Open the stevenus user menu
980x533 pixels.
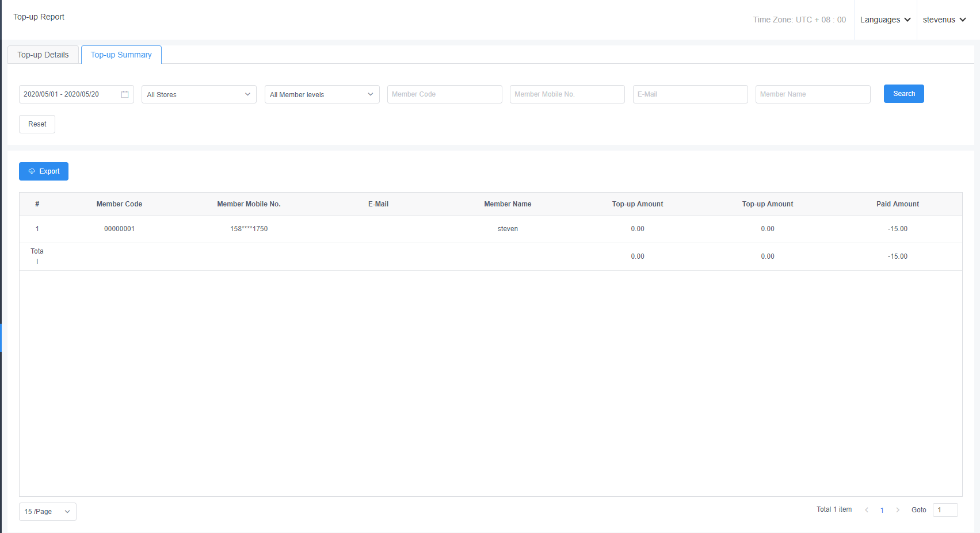tap(944, 20)
